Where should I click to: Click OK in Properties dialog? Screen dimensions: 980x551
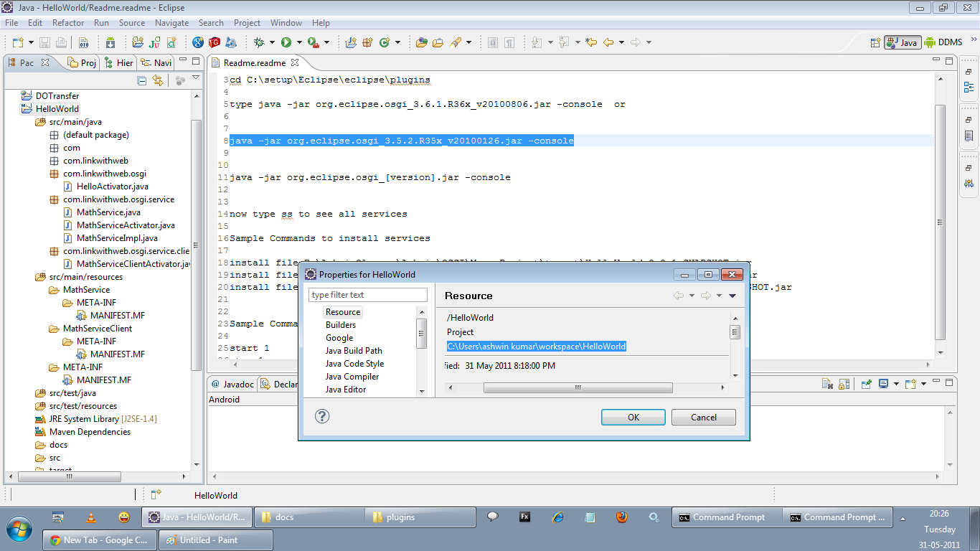[633, 418]
